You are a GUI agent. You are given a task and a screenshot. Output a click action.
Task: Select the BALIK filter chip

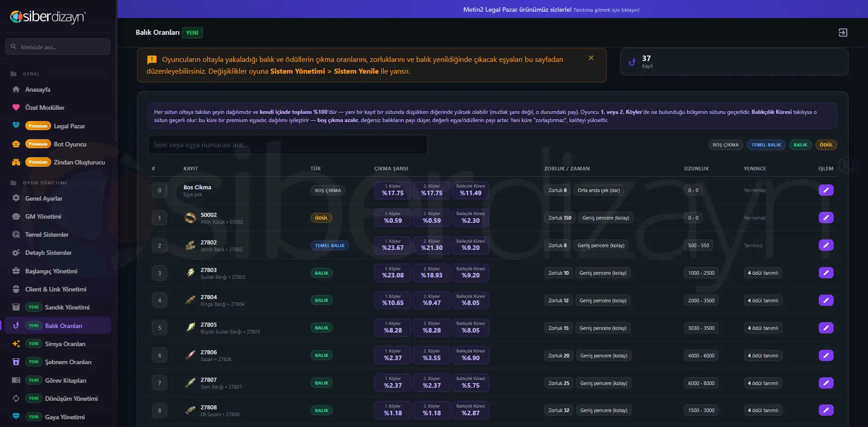tap(800, 145)
